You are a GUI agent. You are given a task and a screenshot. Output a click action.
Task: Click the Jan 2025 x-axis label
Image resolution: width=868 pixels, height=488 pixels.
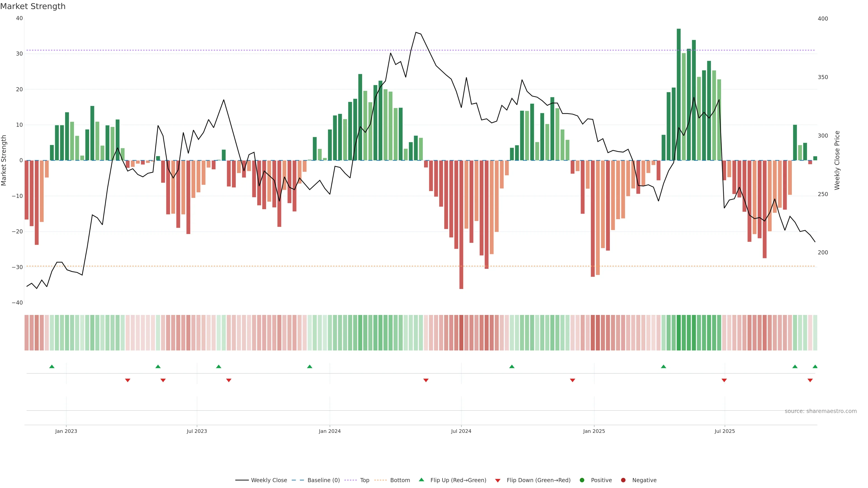point(594,431)
